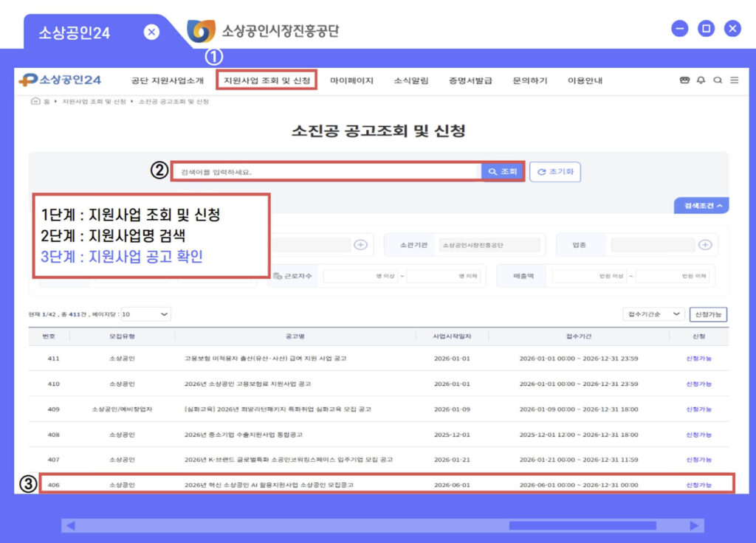Viewport: 756px width, 543px height.
Task: Open notice 2026년 K-브랜드 글로벌특화 소공인코워킹스페이스
Action: point(289,460)
